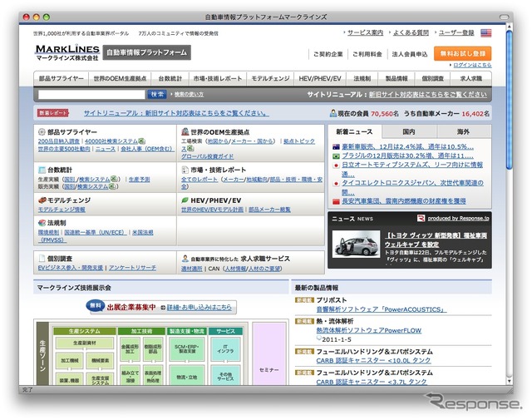This screenshot has height=420, width=532.
Task: Select the 新着ニュース tab
Action: 354,131
